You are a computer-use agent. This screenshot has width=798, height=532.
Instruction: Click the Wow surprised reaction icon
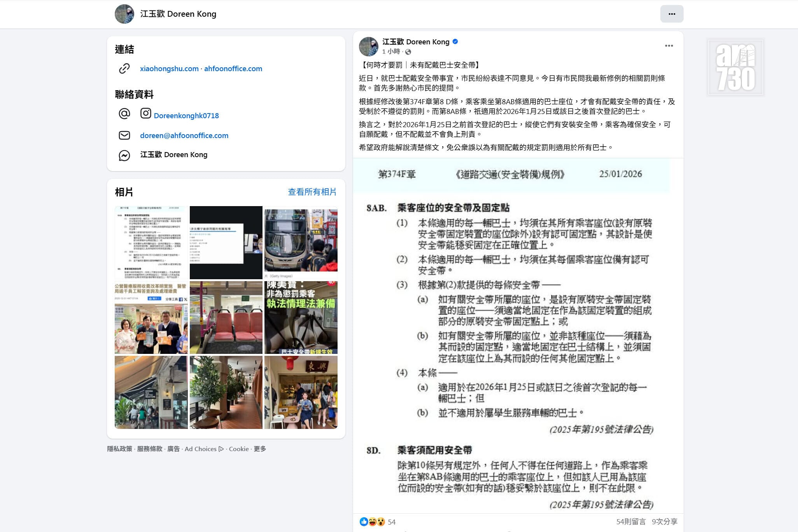pos(380,522)
